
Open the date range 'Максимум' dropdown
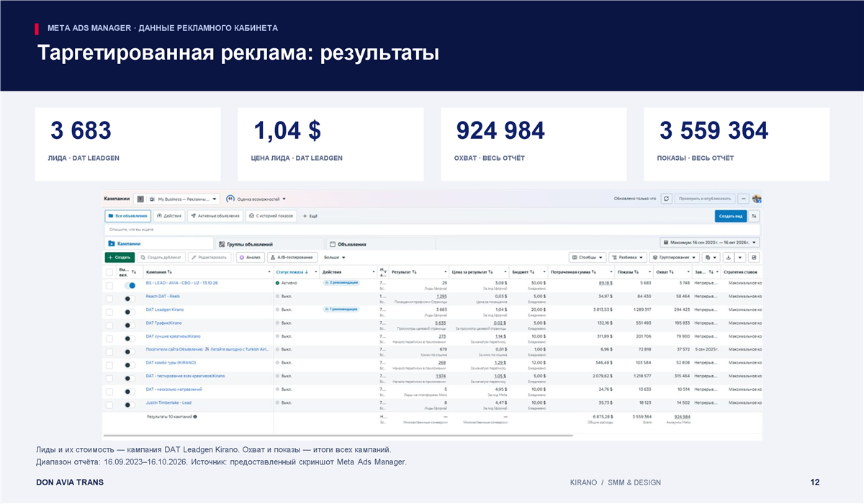click(x=710, y=244)
